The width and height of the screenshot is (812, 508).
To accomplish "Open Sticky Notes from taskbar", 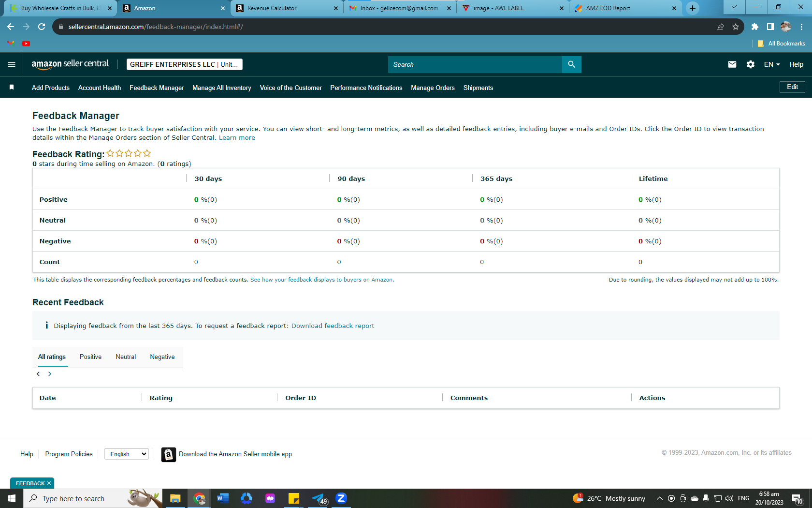I will [294, 498].
